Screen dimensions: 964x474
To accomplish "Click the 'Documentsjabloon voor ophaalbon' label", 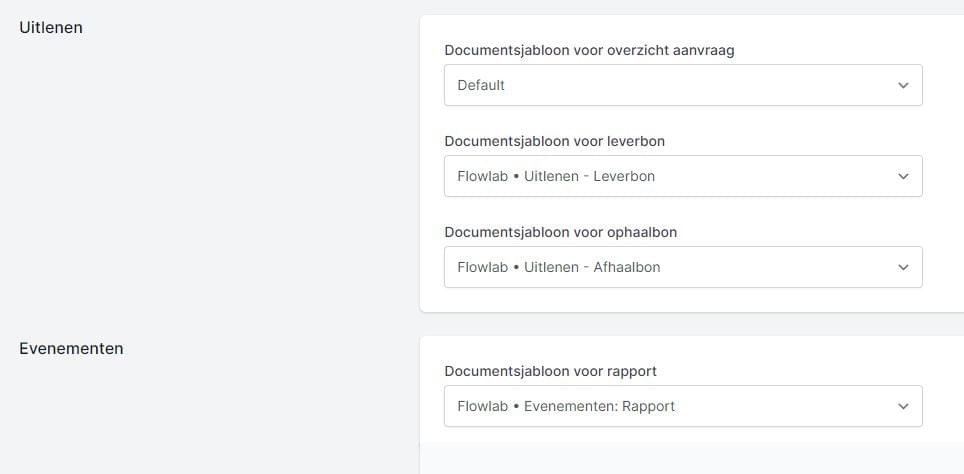I will pyautogui.click(x=561, y=232).
